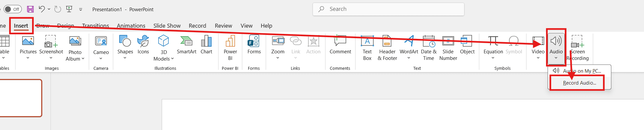Expand the Zoom dropdown arrow
The height and width of the screenshot is (130, 644).
click(x=278, y=58)
